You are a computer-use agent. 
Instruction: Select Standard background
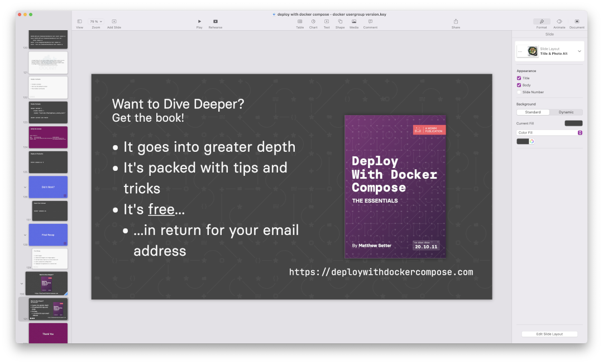pyautogui.click(x=533, y=112)
